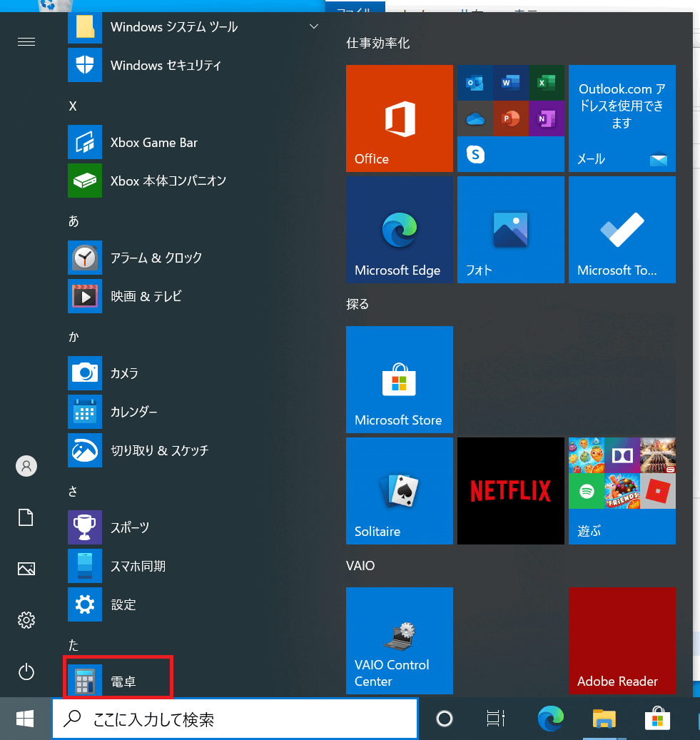The width and height of the screenshot is (700, 740).
Task: Click the Cortana circle on taskbar
Action: point(444,719)
